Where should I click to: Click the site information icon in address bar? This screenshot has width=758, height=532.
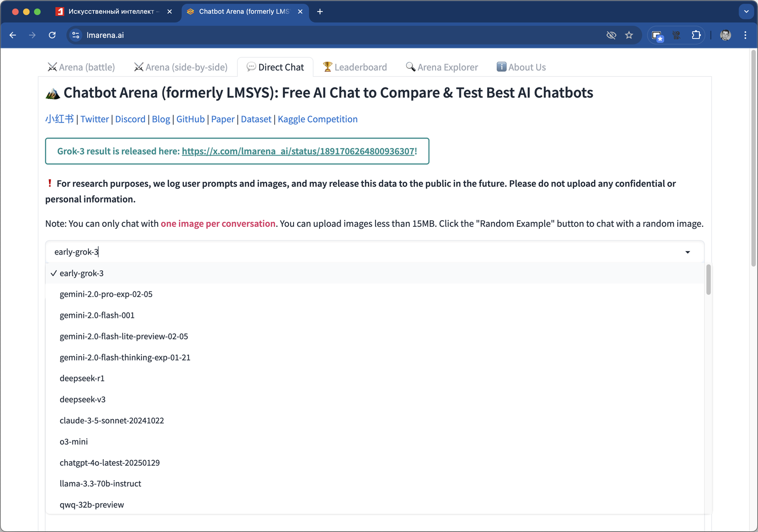76,35
